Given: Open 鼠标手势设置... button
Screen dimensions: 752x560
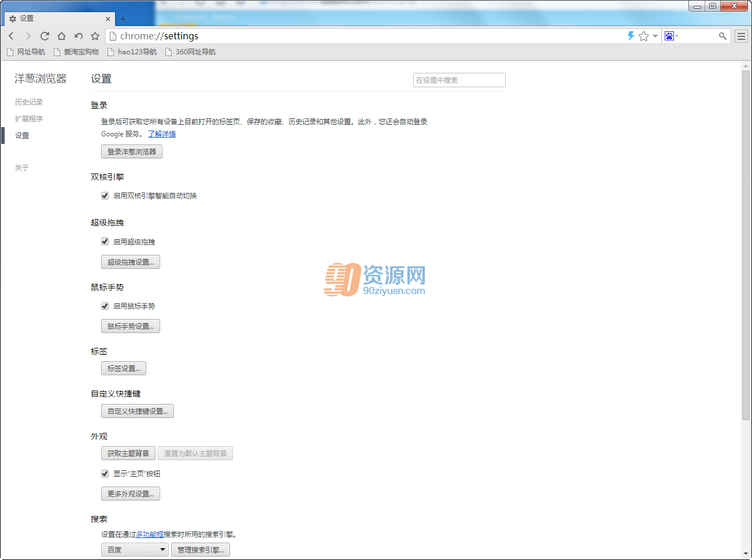Looking at the screenshot, I should pyautogui.click(x=131, y=326).
